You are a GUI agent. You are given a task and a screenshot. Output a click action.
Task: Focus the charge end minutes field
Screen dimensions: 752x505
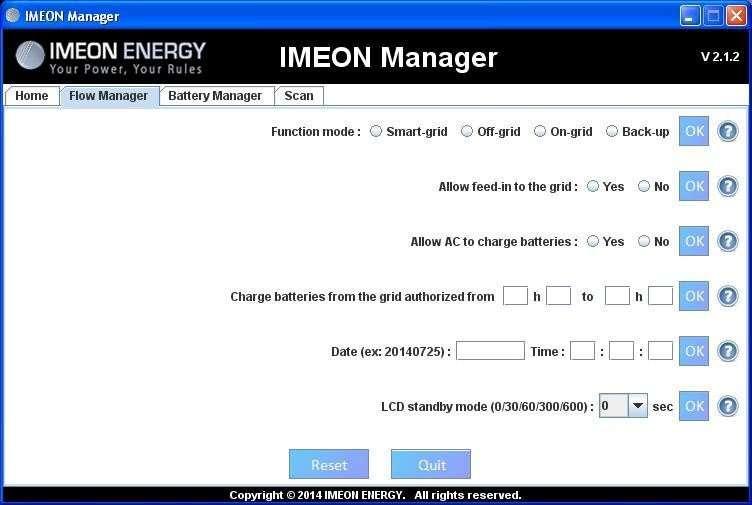(x=660, y=296)
